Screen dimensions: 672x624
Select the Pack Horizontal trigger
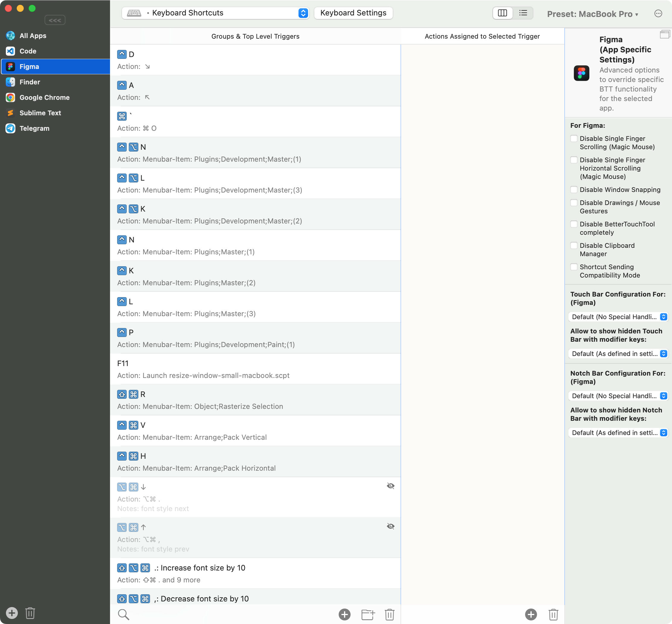coord(255,461)
